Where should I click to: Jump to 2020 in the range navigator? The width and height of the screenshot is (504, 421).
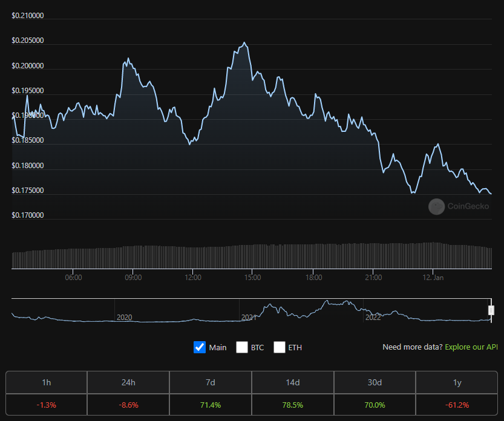tap(124, 318)
